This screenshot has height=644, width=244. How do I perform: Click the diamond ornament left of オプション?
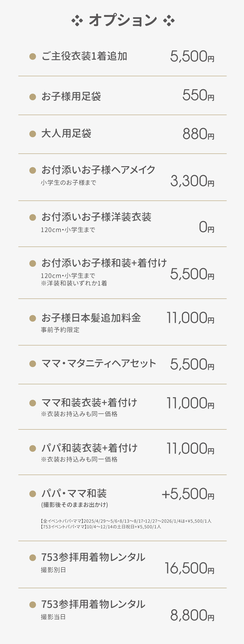coord(77,21)
